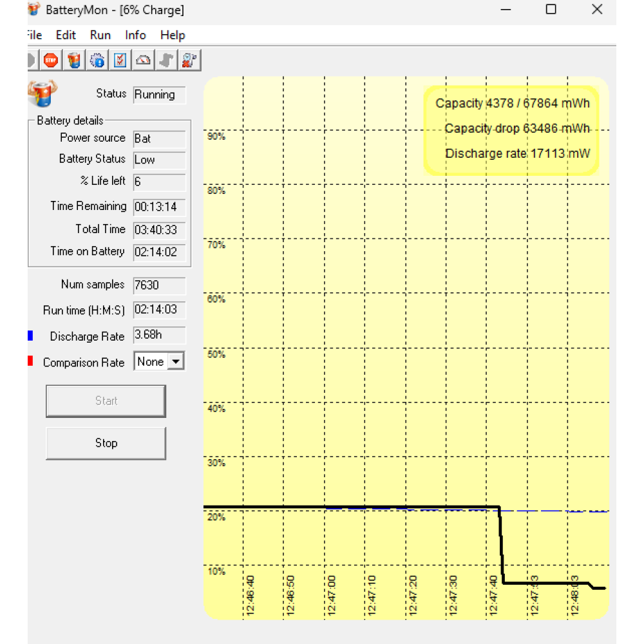This screenshot has height=644, width=644.
Task: Click the yellow capacity info box on graph
Action: pos(511,130)
